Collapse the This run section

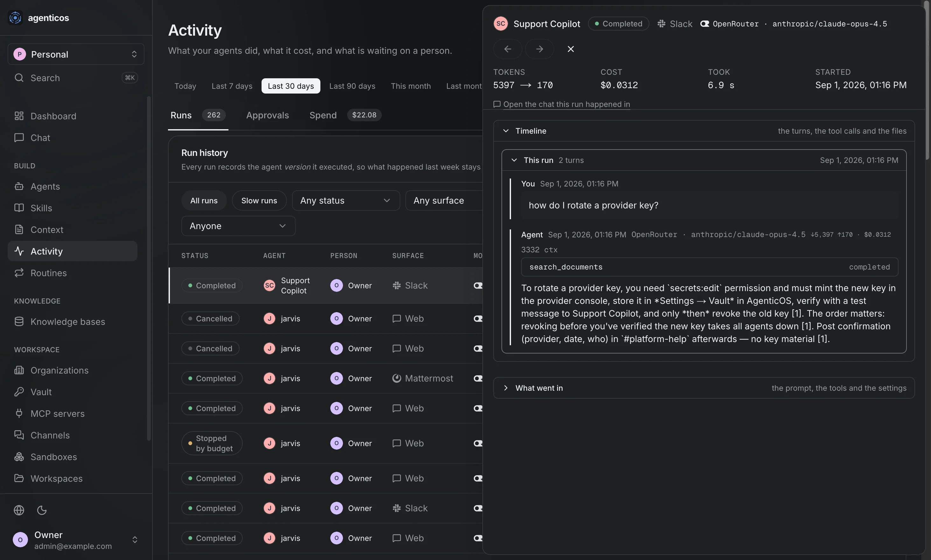pyautogui.click(x=704, y=160)
